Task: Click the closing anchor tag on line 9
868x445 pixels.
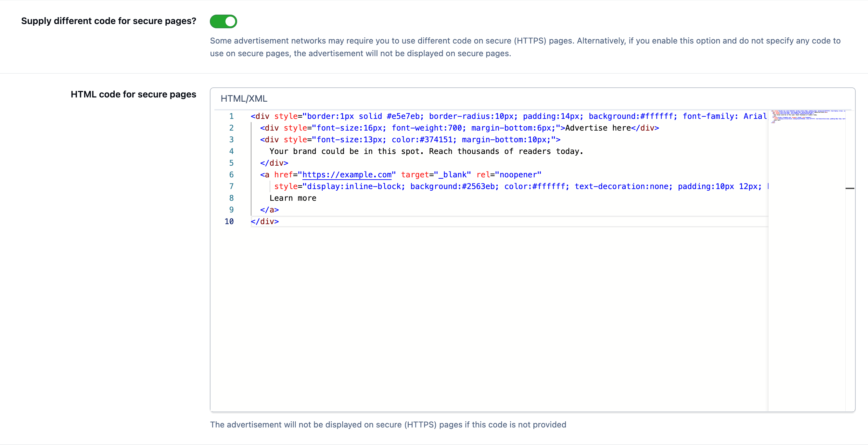Action: tap(269, 210)
